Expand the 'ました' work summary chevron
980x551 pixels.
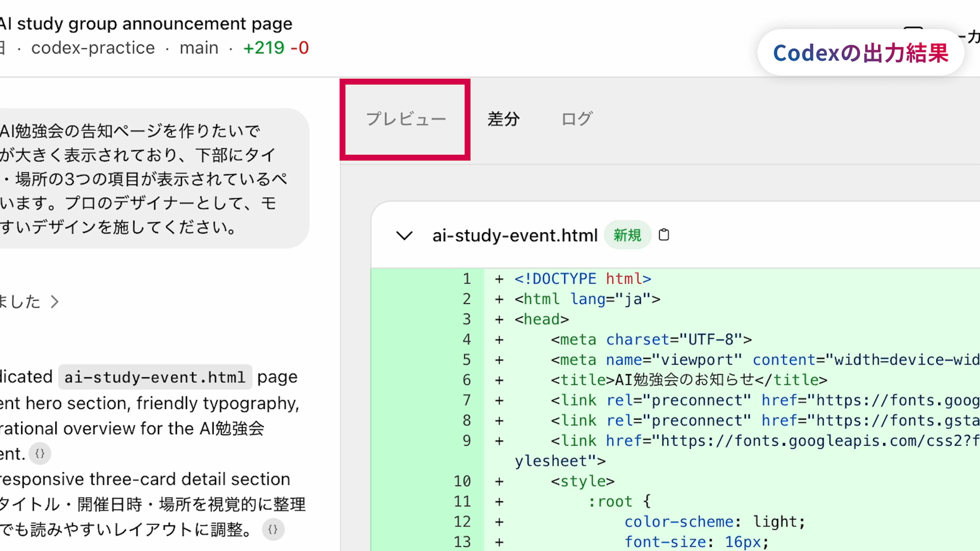[54, 302]
